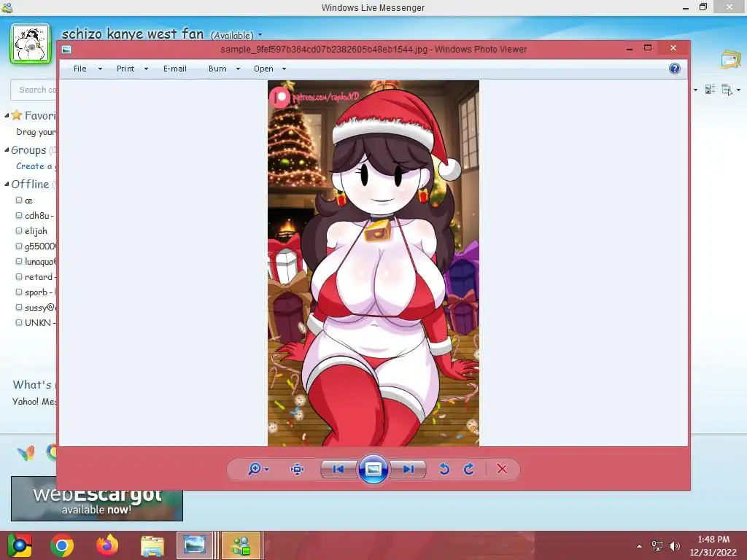The image size is (747, 560).
Task: Click the Messenger contact list layout icon
Action: (710, 90)
